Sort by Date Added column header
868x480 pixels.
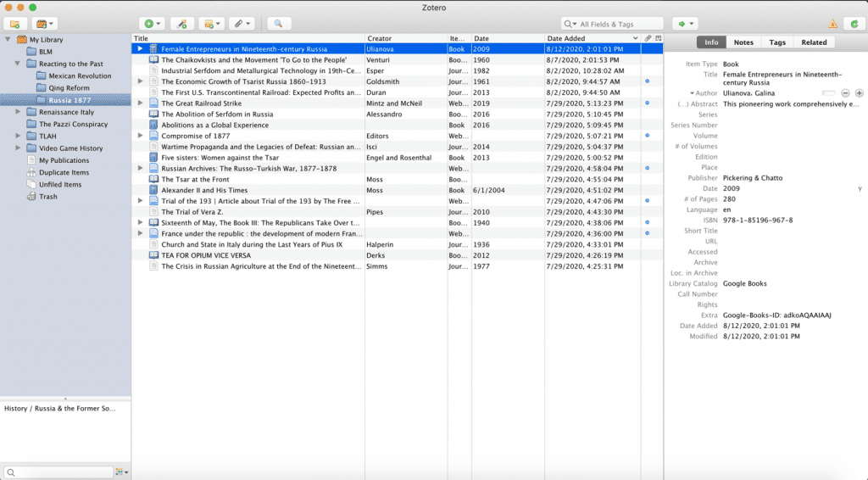pos(593,38)
